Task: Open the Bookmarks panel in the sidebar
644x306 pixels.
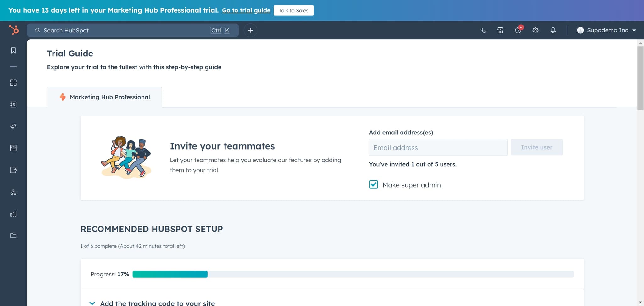Action: point(13,50)
